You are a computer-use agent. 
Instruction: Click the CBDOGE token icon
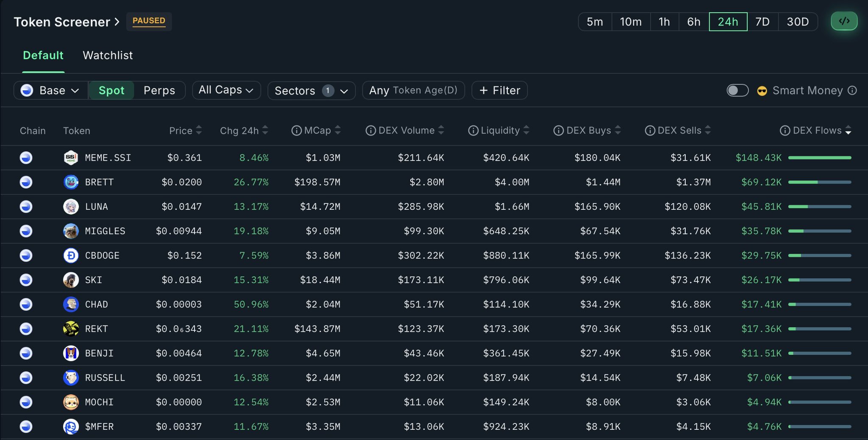(71, 256)
